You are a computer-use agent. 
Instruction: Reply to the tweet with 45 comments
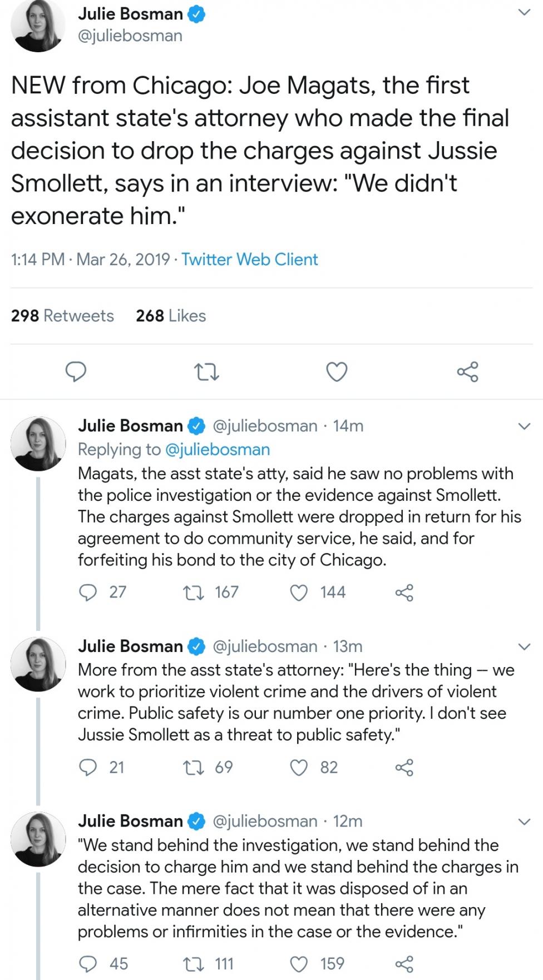pos(87,964)
